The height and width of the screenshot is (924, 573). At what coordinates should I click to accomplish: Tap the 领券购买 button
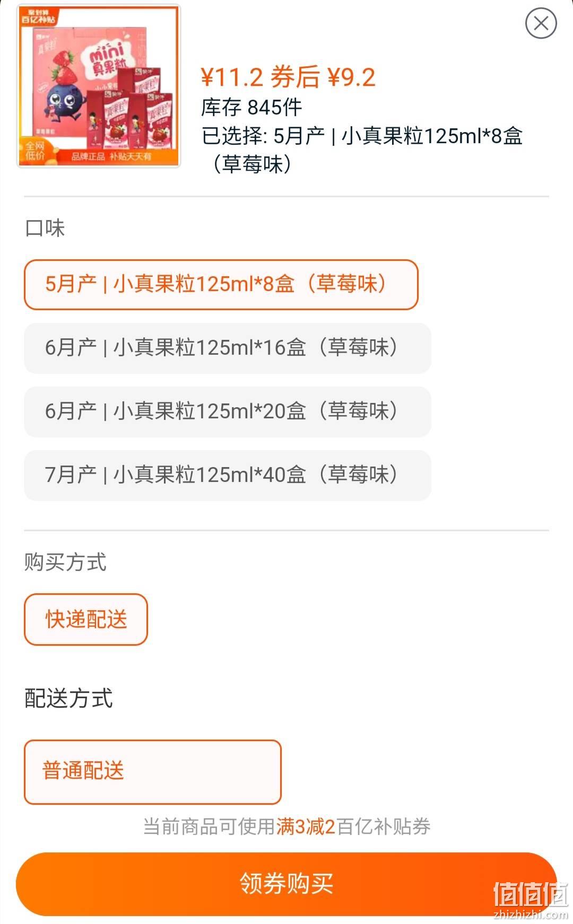(x=286, y=884)
